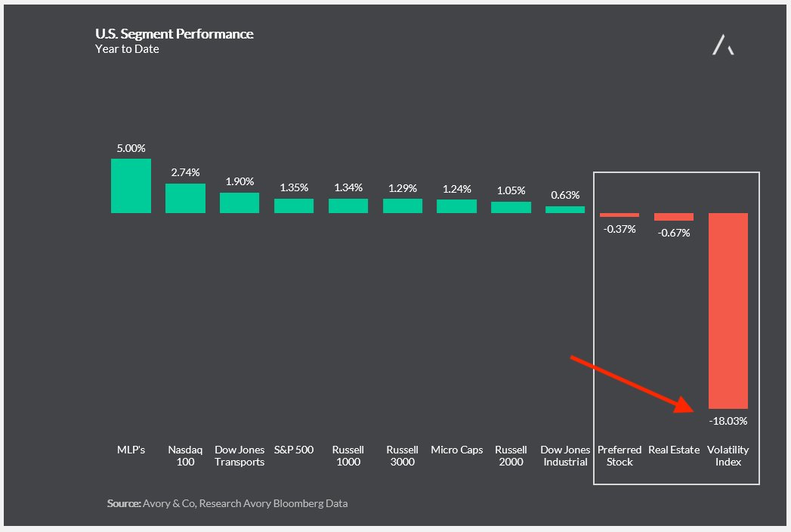This screenshot has height=532, width=791.
Task: Click the Dow Jones Industrial bar
Action: 565,209
